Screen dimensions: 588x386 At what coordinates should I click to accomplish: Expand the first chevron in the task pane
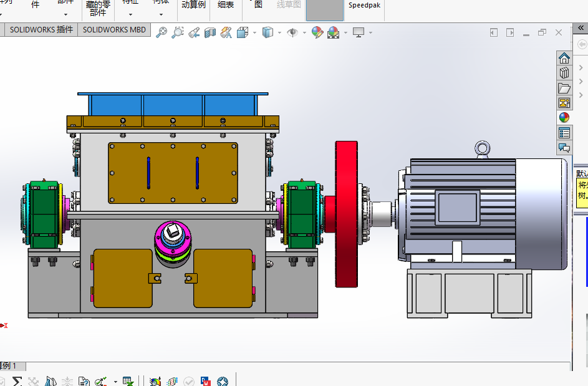581,68
